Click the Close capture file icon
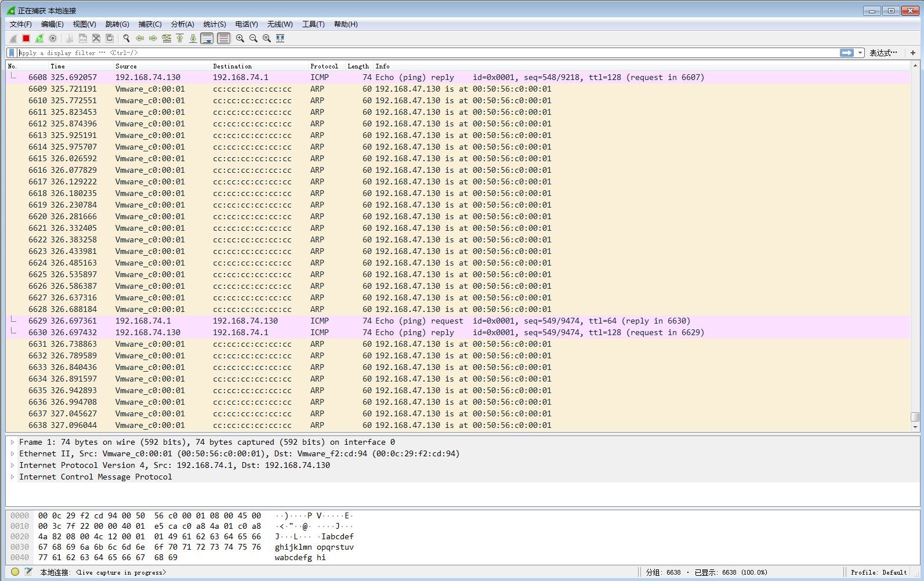 pos(96,38)
